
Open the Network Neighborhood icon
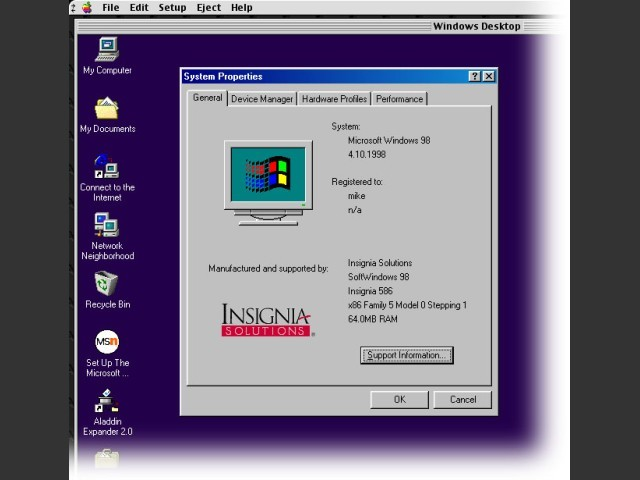107,225
